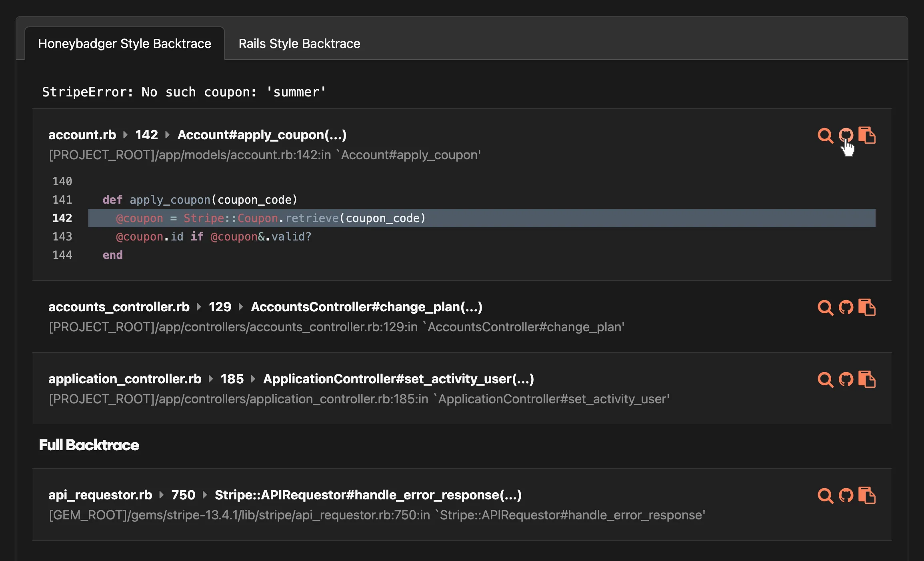Click the search icon on application_controller.rb frame
Screen dimensions: 924x561
coord(824,379)
